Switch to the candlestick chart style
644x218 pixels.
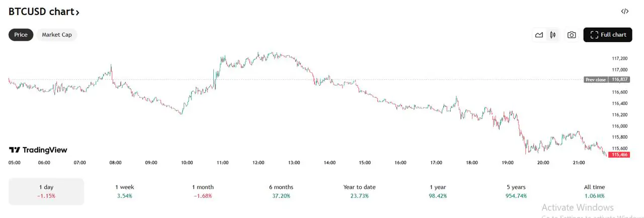[x=553, y=35]
